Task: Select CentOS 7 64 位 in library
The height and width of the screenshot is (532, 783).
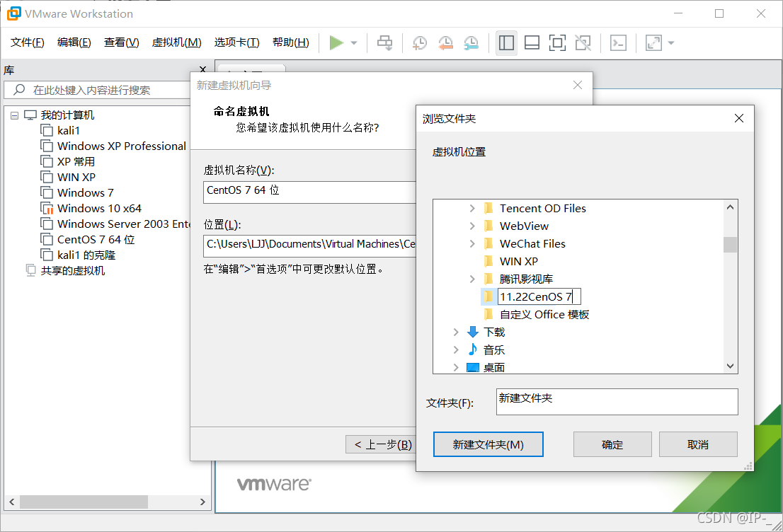Action: click(96, 240)
